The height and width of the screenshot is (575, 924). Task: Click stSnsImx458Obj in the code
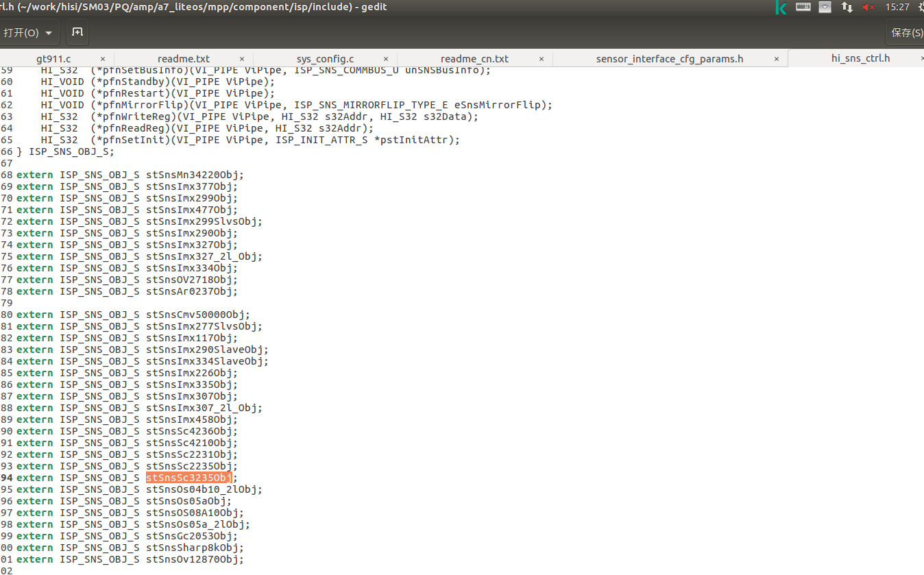189,419
